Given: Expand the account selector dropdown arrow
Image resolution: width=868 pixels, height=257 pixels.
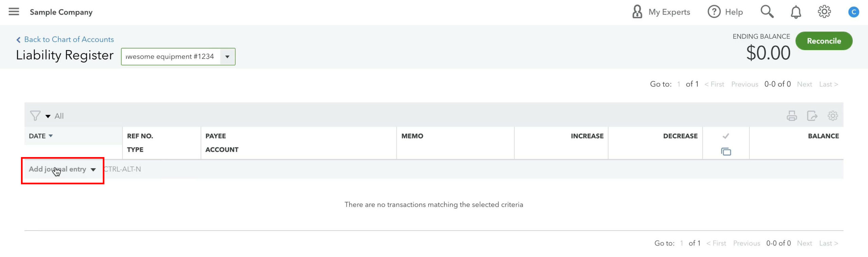Looking at the screenshot, I should pos(228,57).
